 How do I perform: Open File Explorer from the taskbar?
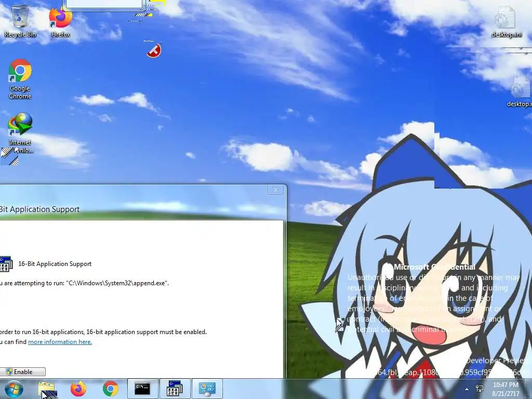pyautogui.click(x=46, y=389)
